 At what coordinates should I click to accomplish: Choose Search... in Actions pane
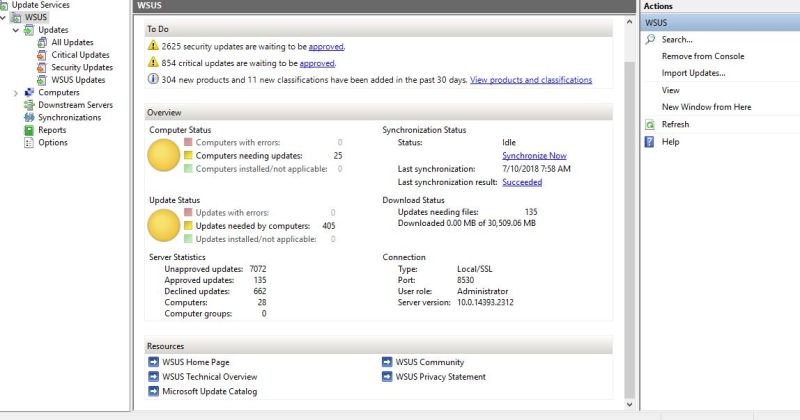click(677, 39)
